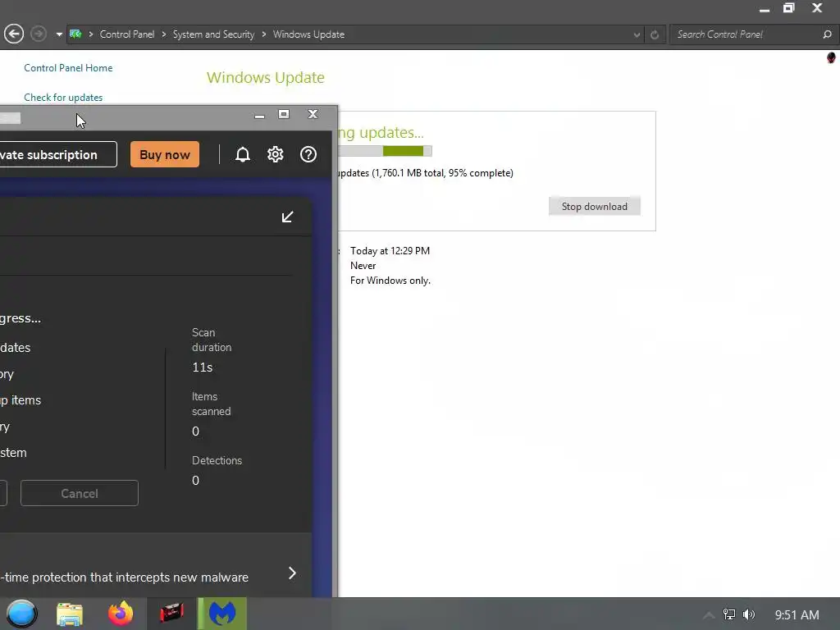Open network status tray icon
This screenshot has width=840, height=630.
729,614
